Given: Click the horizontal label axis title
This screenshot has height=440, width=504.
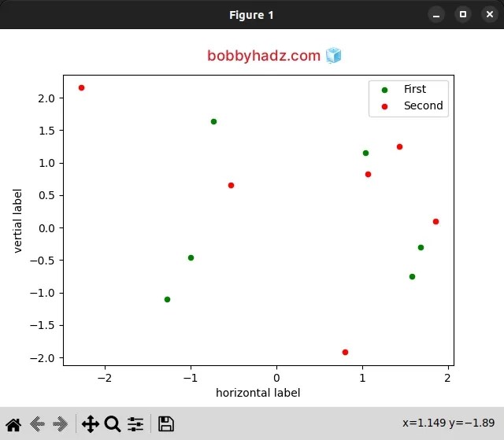Looking at the screenshot, I should tap(258, 393).
